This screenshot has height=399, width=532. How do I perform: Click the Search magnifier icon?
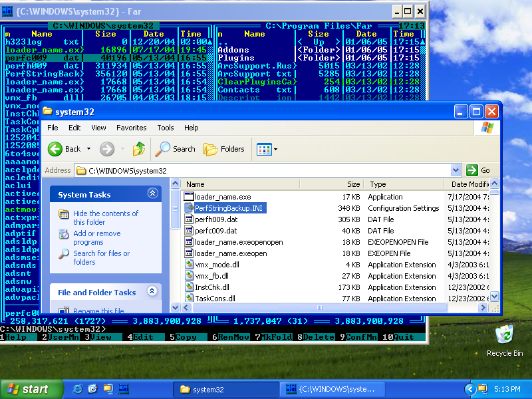click(162, 149)
